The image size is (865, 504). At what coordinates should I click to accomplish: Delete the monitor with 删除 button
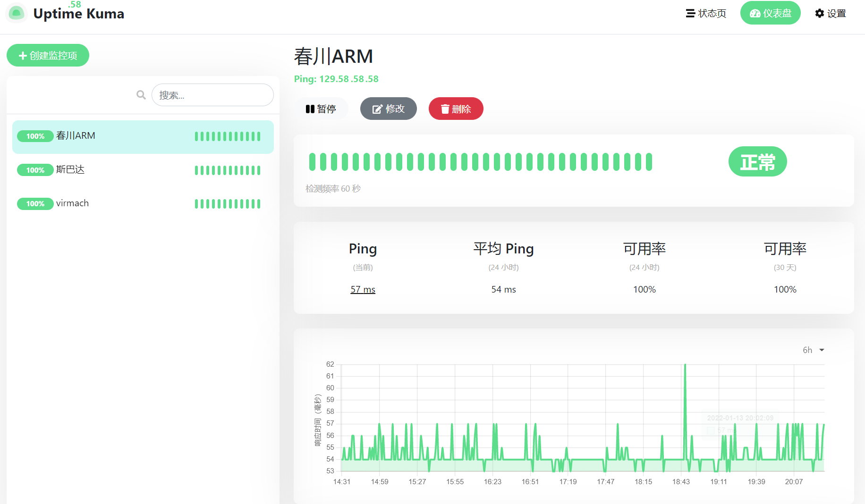(x=456, y=109)
